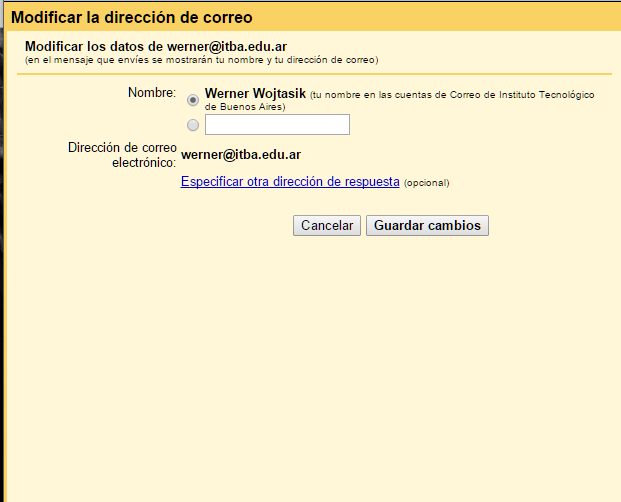Click the empty custom name text field

click(277, 125)
